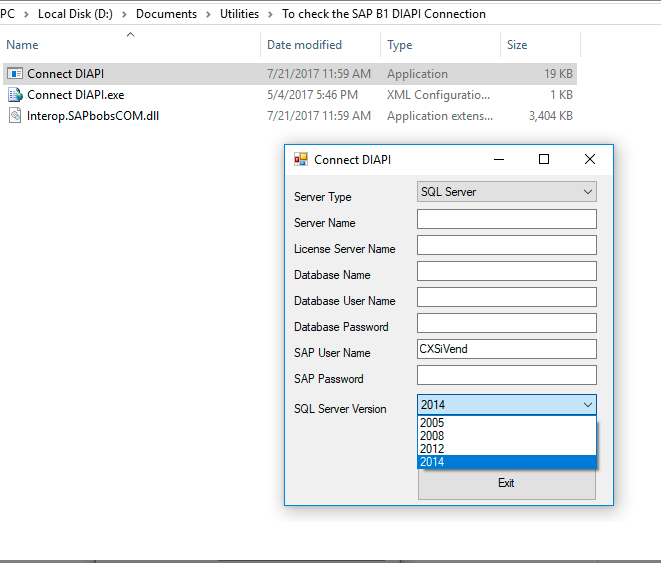Viewport: 661px width, 563px height.
Task: Go to Local Disk (D:) in breadcrumb
Action: click(x=75, y=14)
